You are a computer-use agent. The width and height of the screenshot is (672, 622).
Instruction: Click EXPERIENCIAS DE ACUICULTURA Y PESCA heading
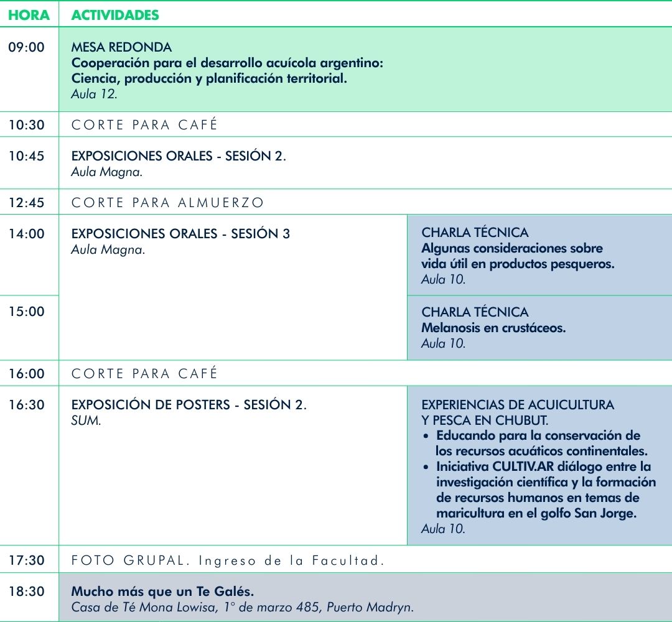[x=517, y=412]
